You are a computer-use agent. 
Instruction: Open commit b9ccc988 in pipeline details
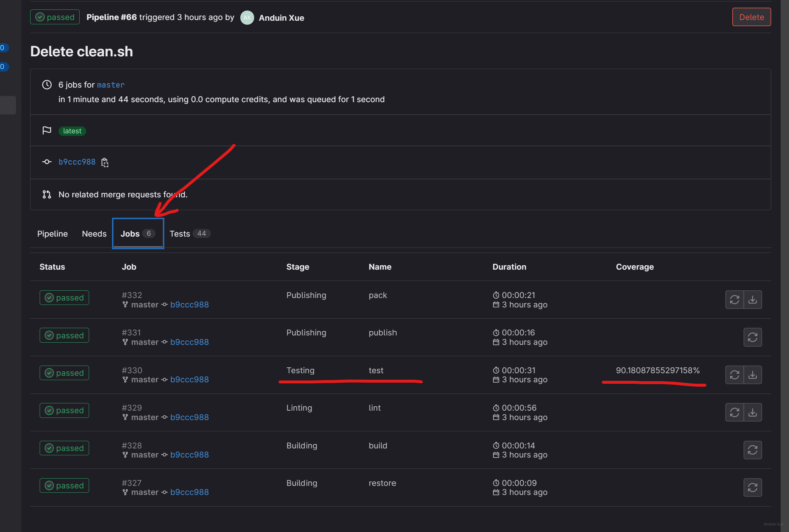pyautogui.click(x=77, y=162)
